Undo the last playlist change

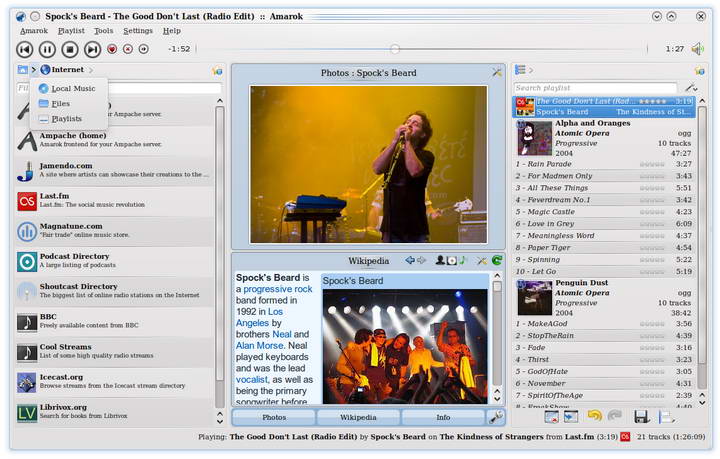point(595,416)
